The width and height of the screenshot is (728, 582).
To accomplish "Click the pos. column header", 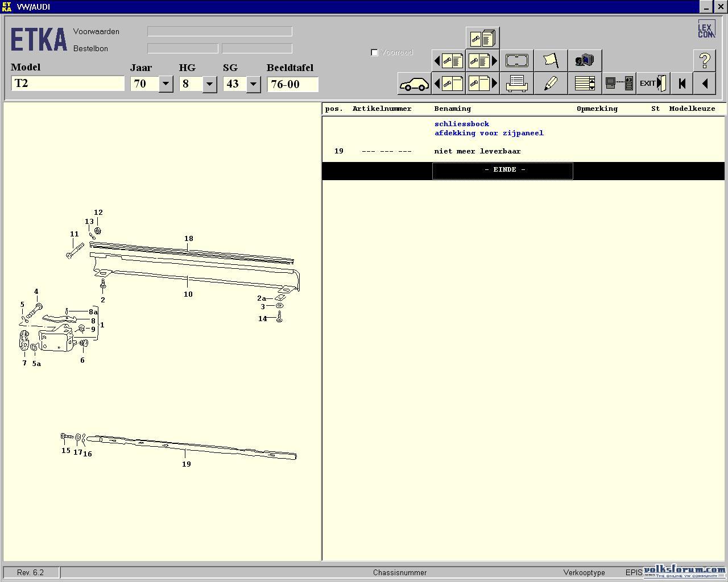I will click(x=334, y=109).
